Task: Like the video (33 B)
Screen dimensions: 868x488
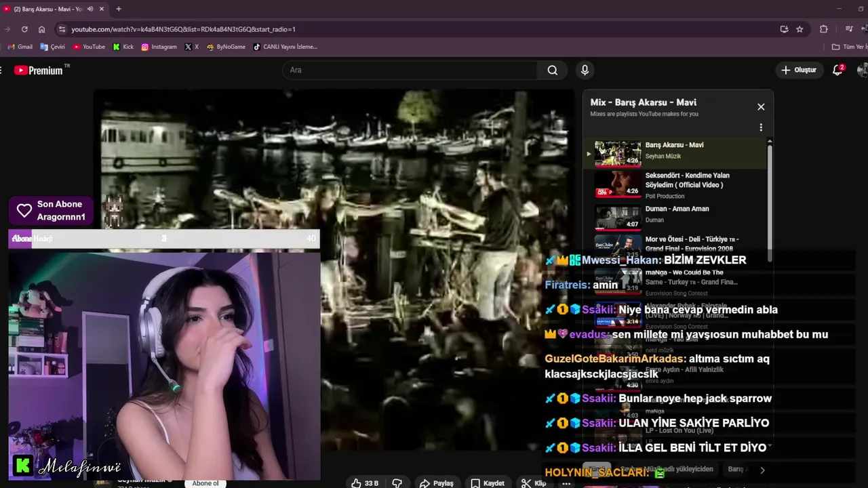Action: [x=365, y=483]
